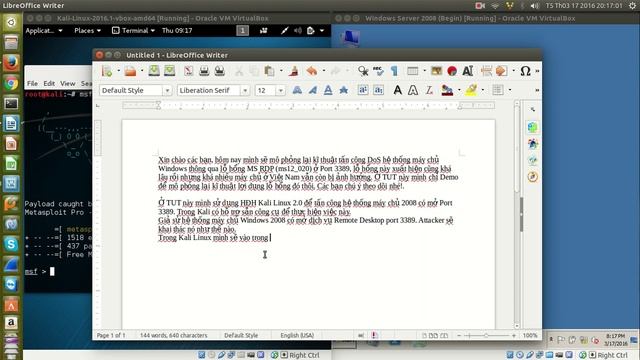
Task: Click the Skype icon in launcher
Action: point(11,244)
